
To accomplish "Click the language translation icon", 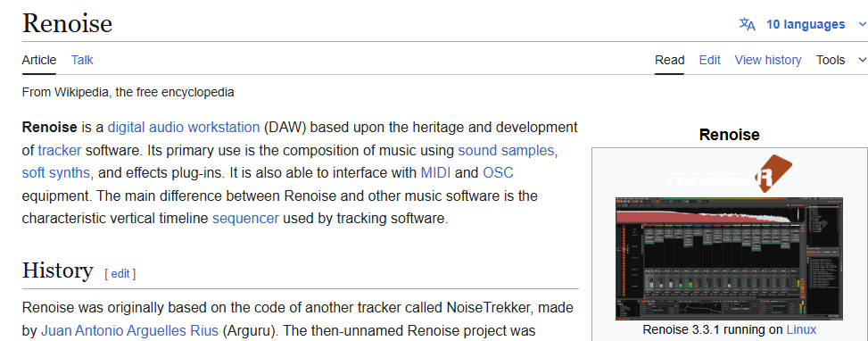I will pyautogui.click(x=747, y=24).
